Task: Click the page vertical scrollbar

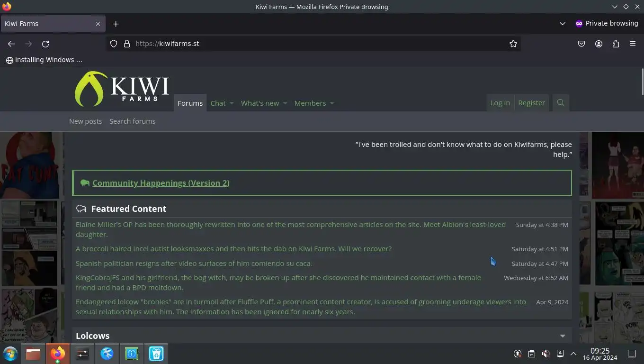Action: 642,82
